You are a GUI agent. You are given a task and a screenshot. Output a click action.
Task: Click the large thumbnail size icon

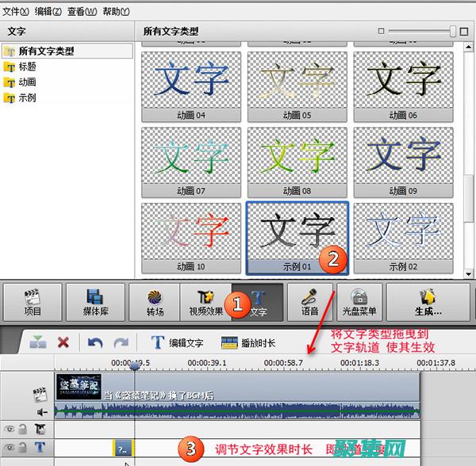pos(463,31)
